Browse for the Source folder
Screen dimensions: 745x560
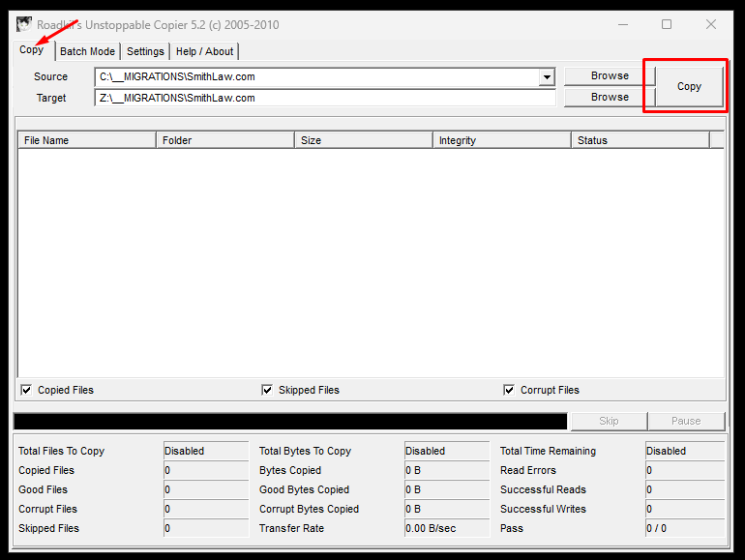610,76
